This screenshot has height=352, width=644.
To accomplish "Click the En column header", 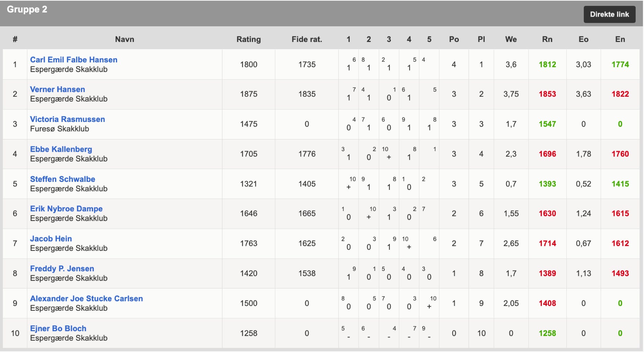I will click(x=620, y=39).
